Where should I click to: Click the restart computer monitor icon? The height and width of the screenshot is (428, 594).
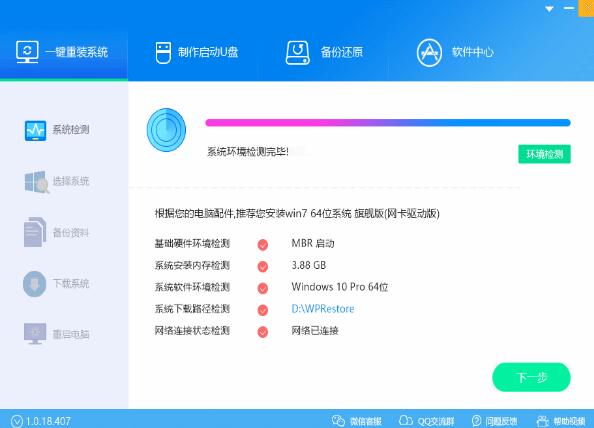pyautogui.click(x=35, y=334)
